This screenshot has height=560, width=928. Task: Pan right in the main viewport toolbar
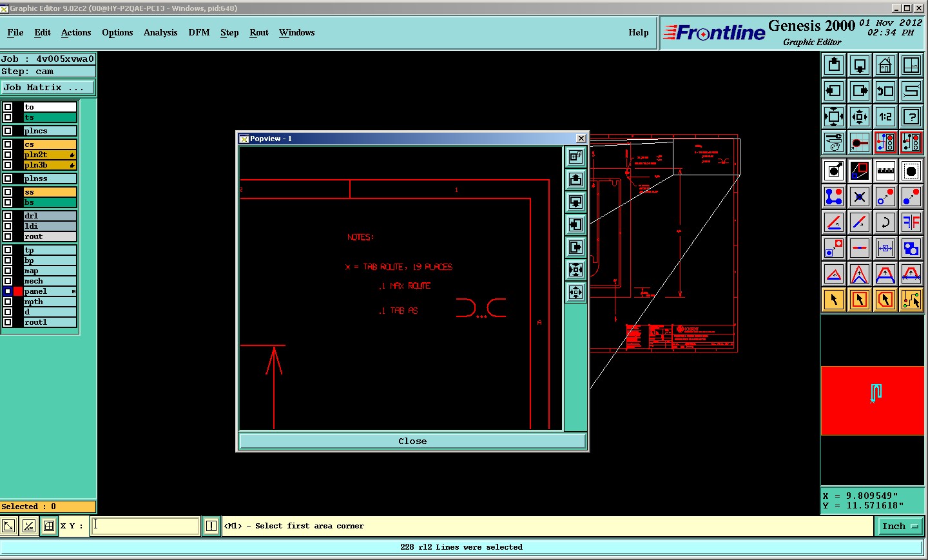pos(860,91)
